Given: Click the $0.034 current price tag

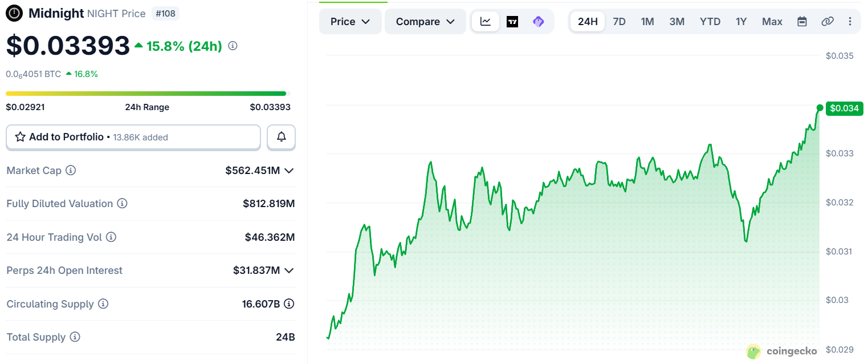Looking at the screenshot, I should point(845,108).
